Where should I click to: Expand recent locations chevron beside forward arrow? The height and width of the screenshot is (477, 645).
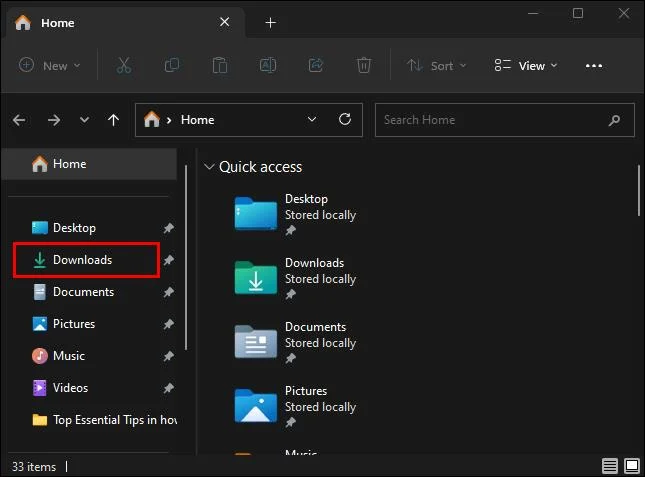click(x=84, y=120)
